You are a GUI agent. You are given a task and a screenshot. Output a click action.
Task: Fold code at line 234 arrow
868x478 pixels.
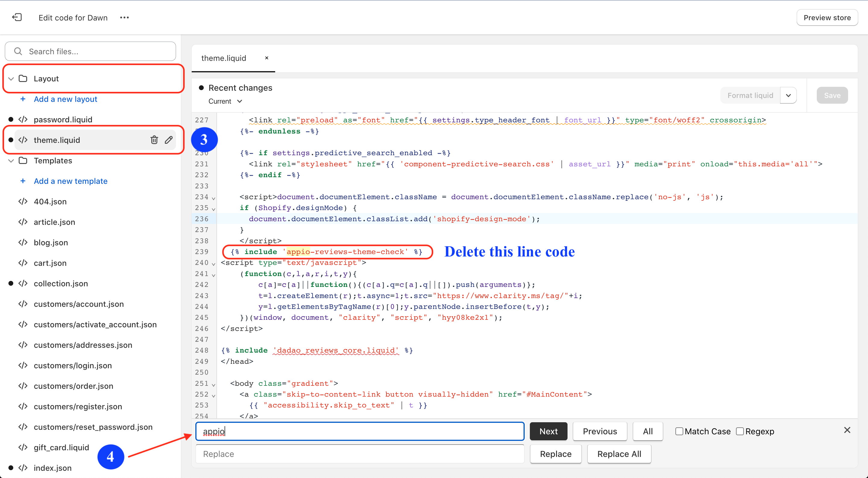coord(213,198)
